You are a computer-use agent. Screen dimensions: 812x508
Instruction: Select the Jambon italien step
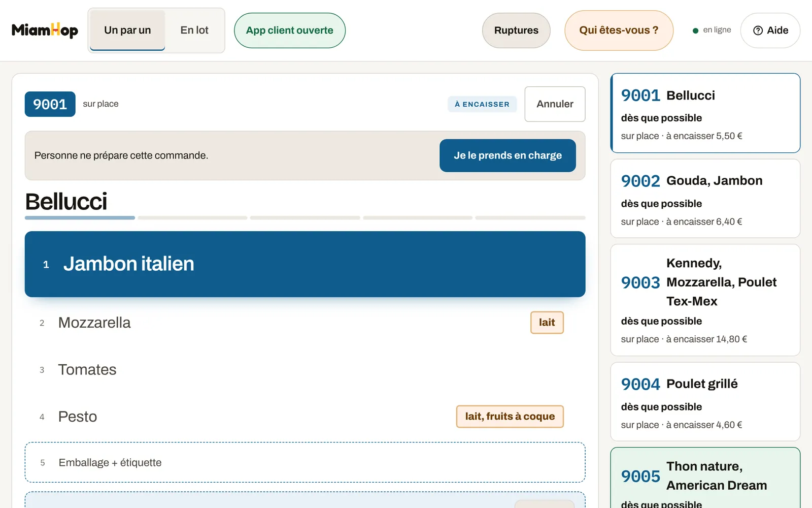[305, 264]
